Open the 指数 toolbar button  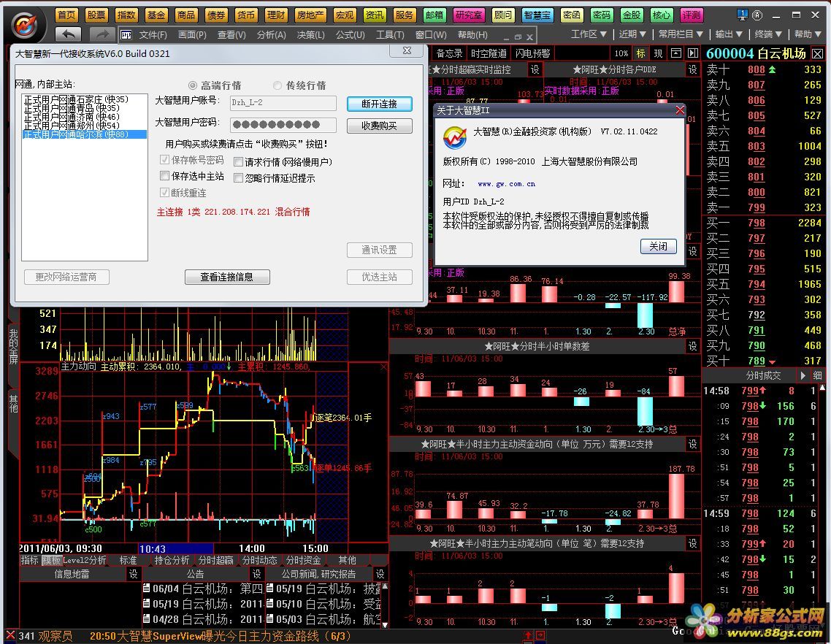point(126,15)
